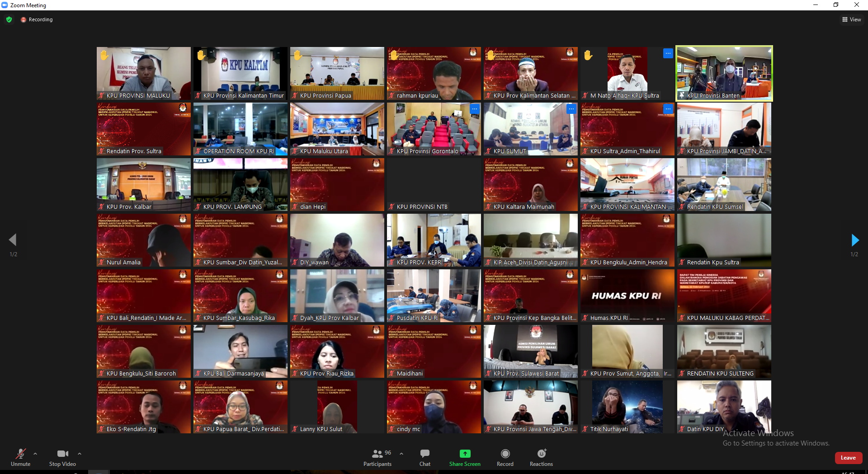
Task: Open the Reactions emoji icon
Action: (541, 454)
